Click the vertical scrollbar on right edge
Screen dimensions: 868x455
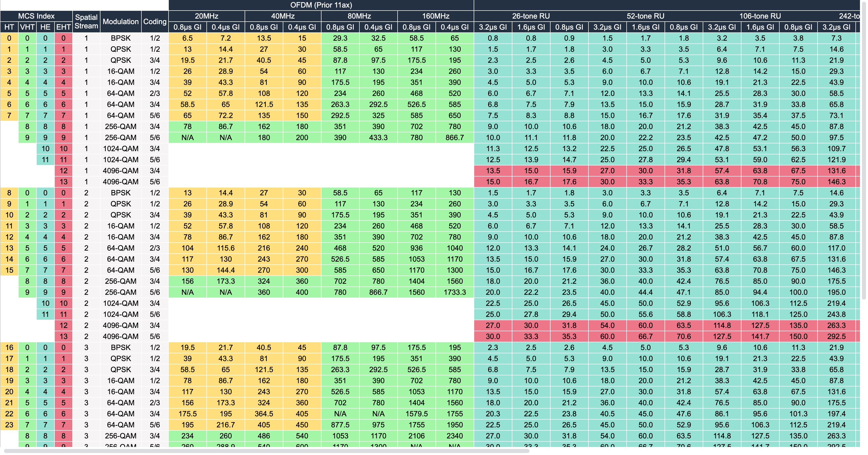pos(864,152)
